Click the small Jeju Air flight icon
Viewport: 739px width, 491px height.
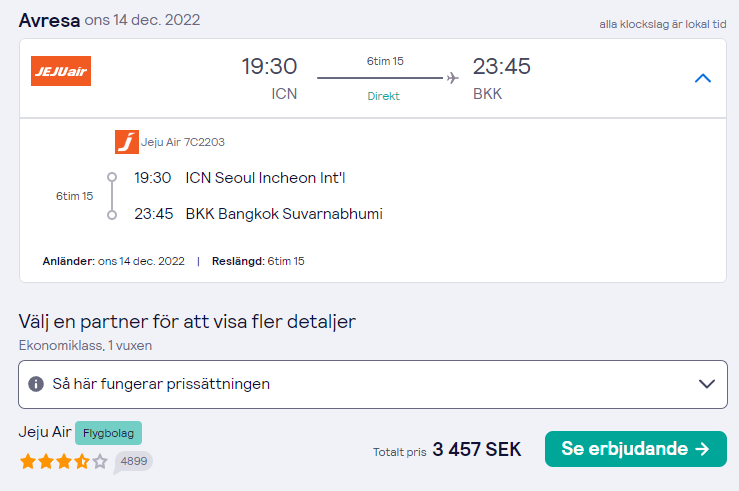[126, 142]
